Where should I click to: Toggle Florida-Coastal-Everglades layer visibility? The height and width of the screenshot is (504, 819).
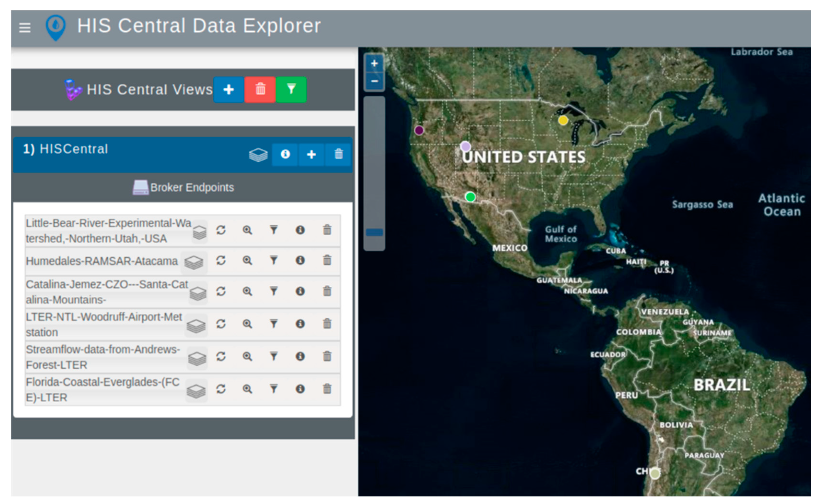tap(196, 391)
